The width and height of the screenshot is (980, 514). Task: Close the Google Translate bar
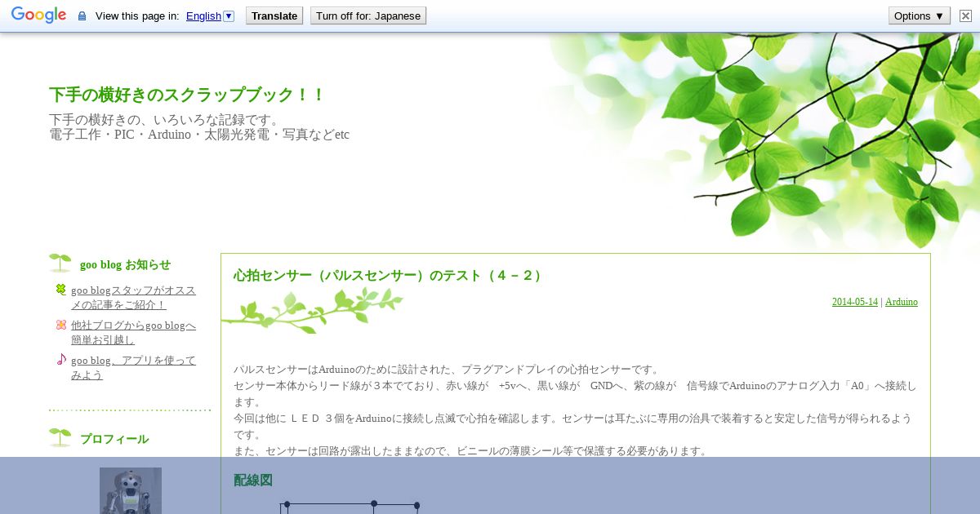(x=965, y=16)
